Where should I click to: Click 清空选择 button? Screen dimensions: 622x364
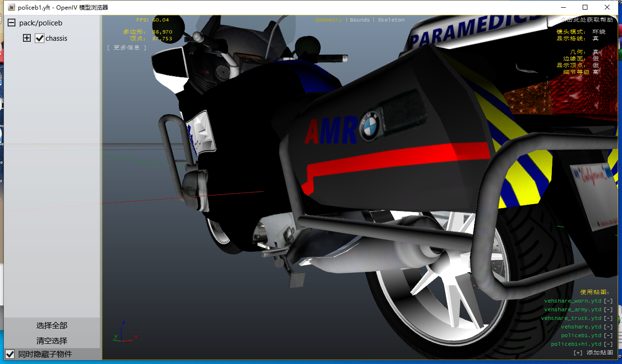click(52, 341)
